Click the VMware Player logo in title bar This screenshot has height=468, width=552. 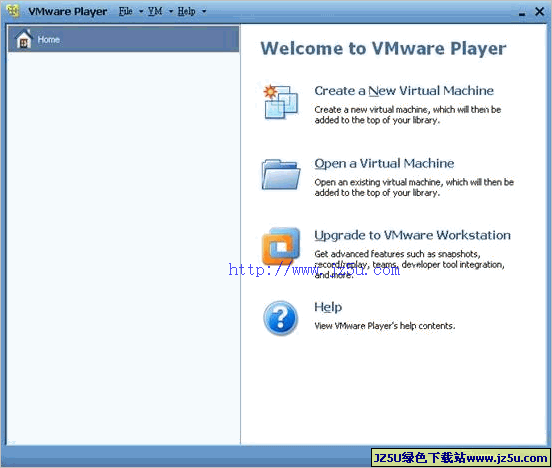[x=13, y=11]
